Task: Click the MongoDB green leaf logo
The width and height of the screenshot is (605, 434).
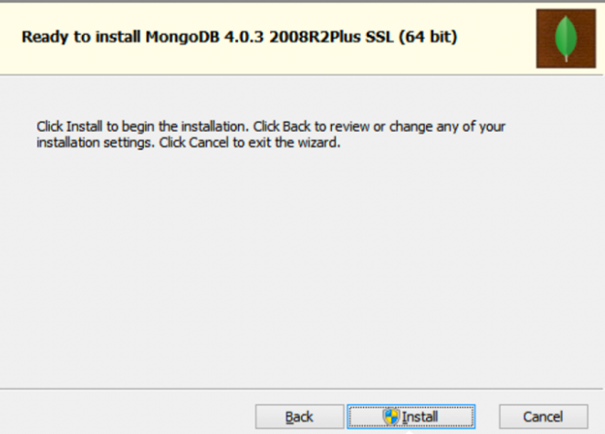Action: pyautogui.click(x=568, y=37)
